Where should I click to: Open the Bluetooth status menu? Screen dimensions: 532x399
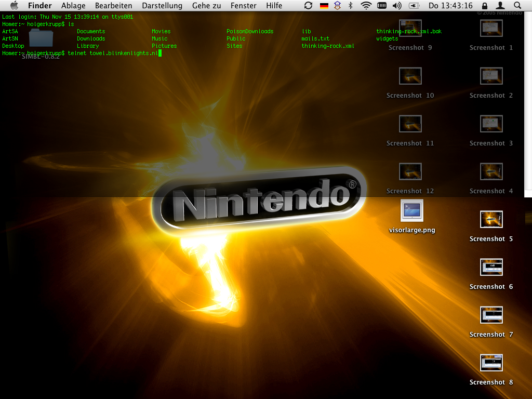(351, 5)
